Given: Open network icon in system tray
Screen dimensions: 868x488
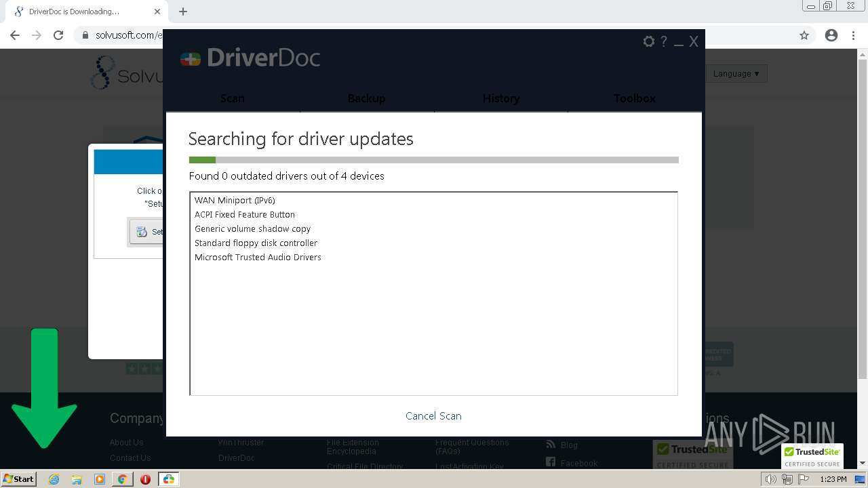Looking at the screenshot, I should (787, 479).
